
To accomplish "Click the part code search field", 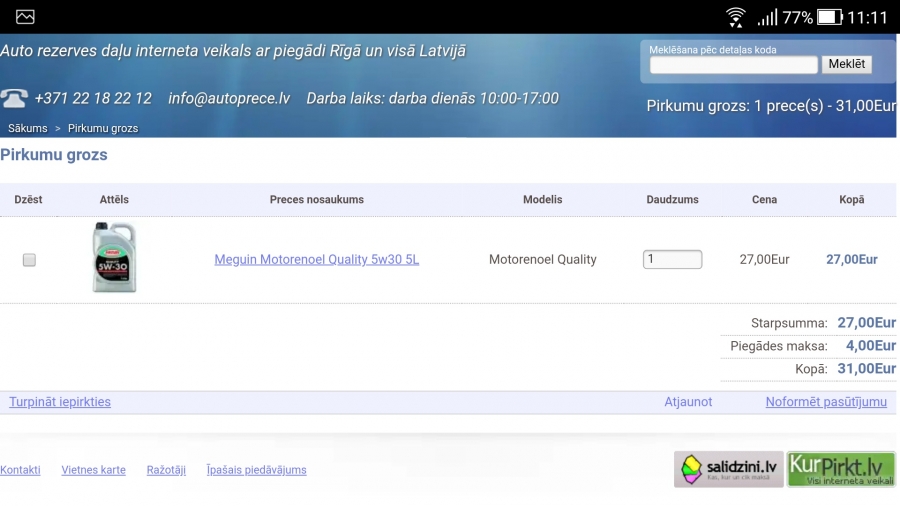I will tap(734, 65).
